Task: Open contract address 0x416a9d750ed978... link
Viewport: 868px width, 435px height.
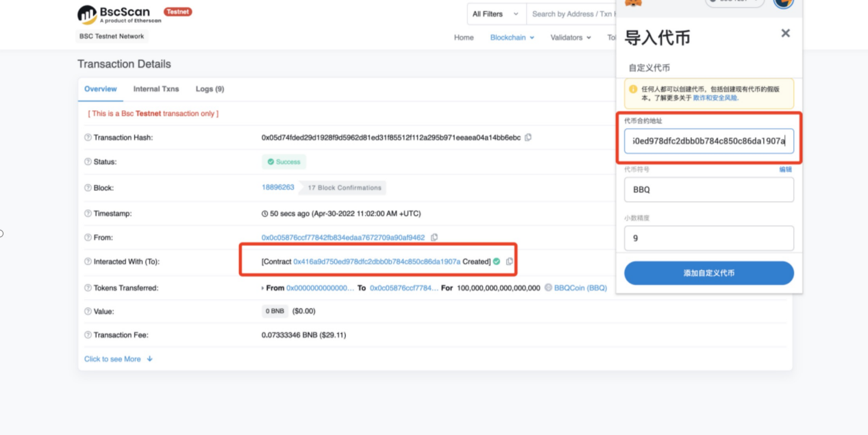Action: tap(377, 262)
